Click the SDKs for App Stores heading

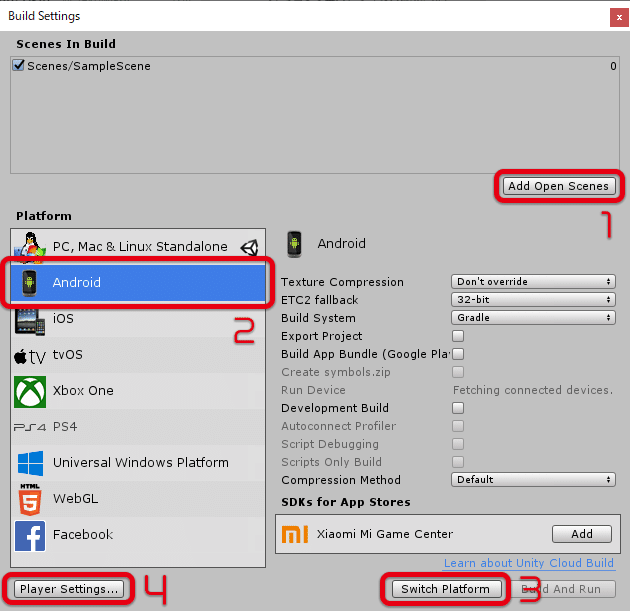coord(346,502)
